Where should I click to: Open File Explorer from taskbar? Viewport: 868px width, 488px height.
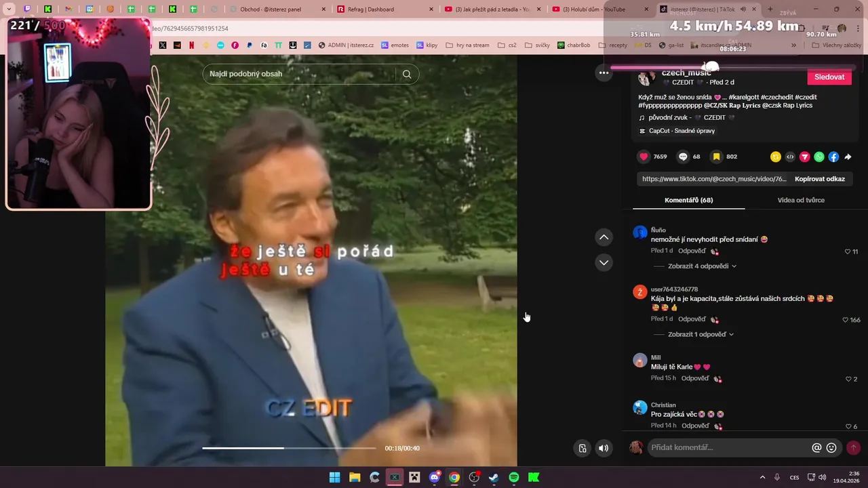(355, 477)
